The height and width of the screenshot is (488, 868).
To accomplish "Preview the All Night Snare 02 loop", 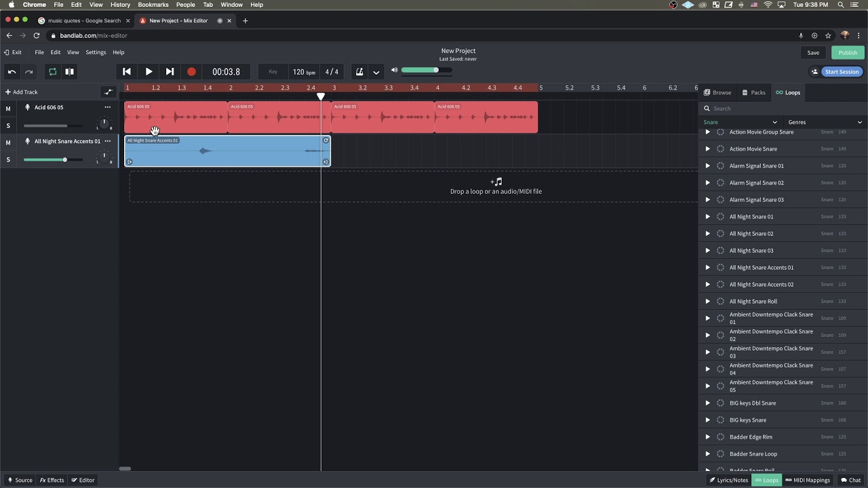I will (708, 234).
